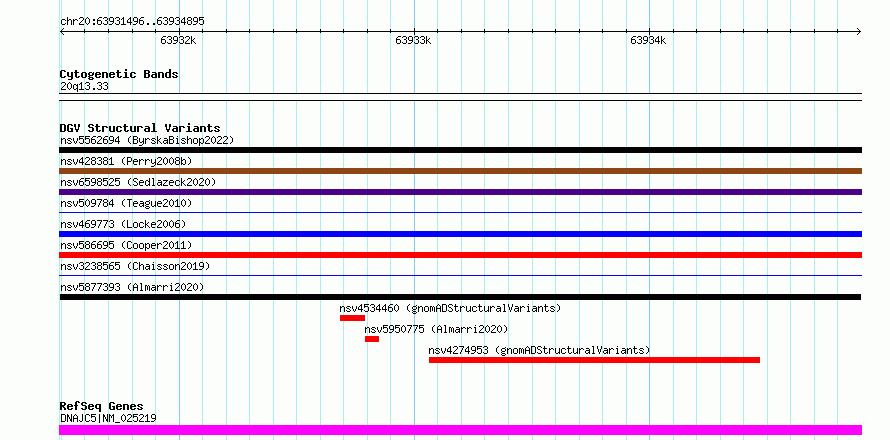Select nsv509784 (Teague2010) label
Screen dimensions: 890x440
(126, 203)
